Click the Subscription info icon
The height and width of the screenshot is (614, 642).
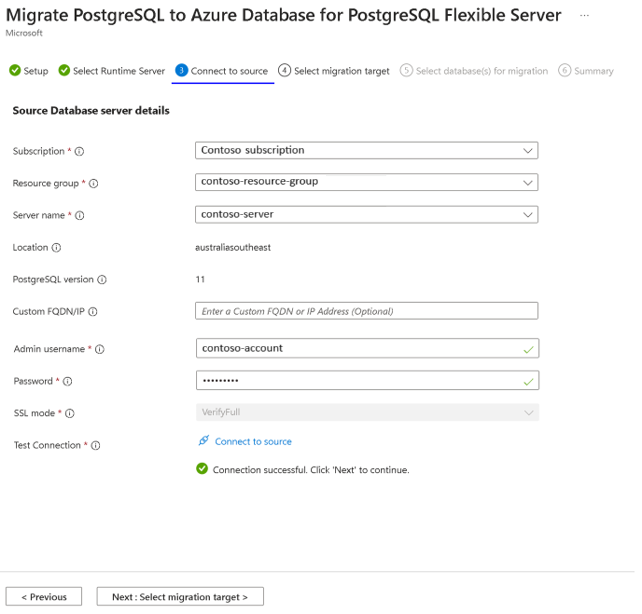pos(80,152)
